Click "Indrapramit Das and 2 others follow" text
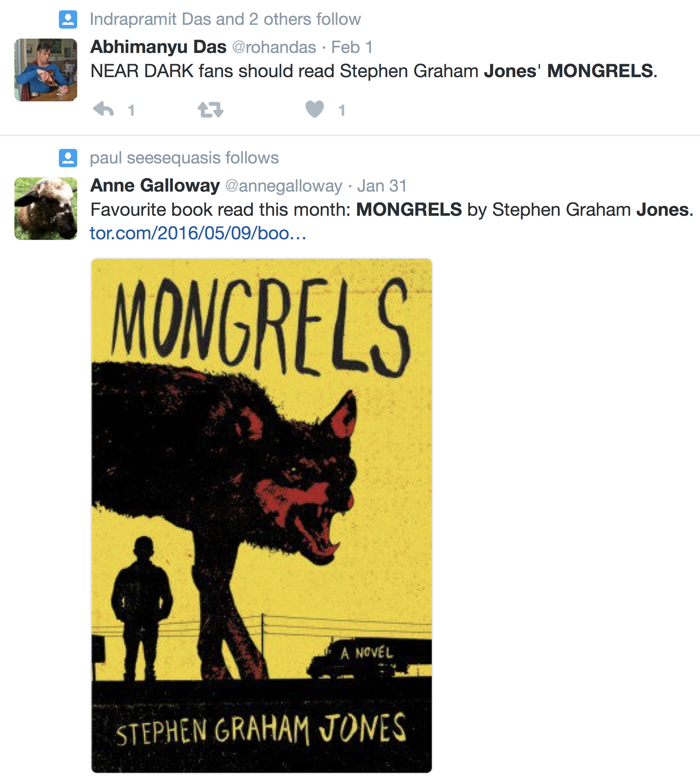This screenshot has height=780, width=700. [x=225, y=19]
